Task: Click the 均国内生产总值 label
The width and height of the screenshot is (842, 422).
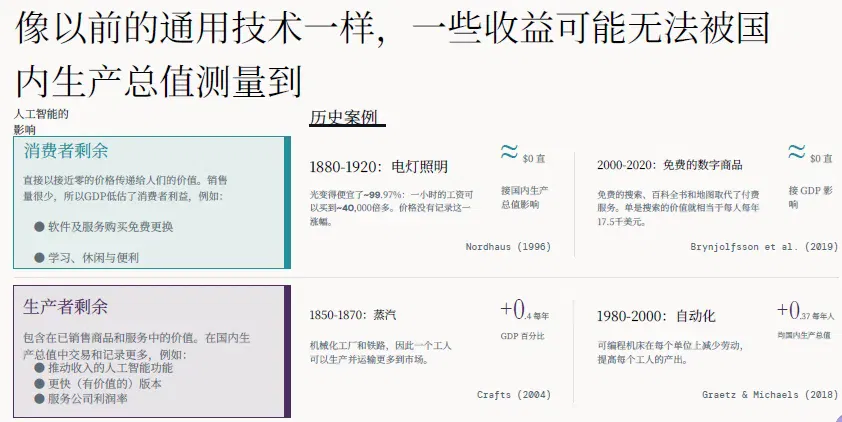Action: (804, 335)
